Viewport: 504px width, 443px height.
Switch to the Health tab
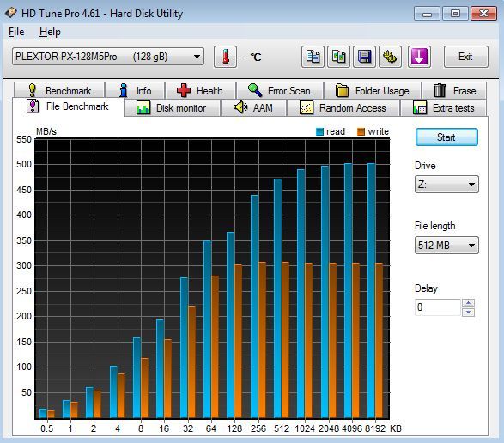pyautogui.click(x=200, y=91)
